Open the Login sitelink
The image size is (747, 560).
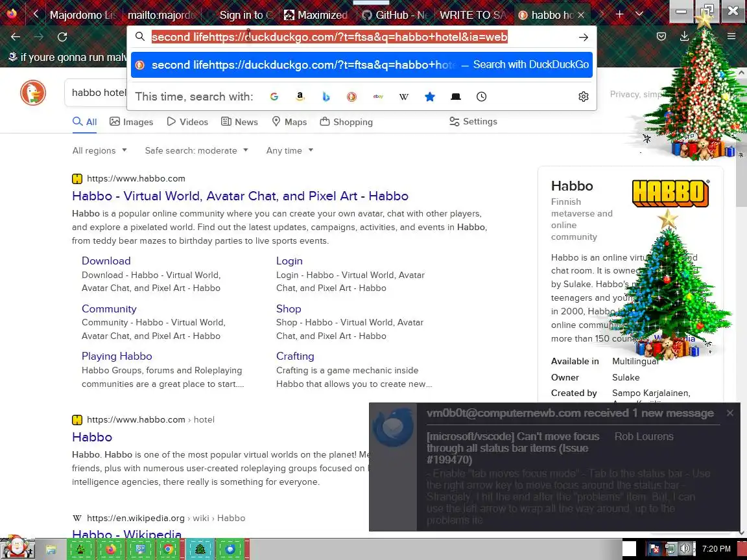tap(289, 261)
